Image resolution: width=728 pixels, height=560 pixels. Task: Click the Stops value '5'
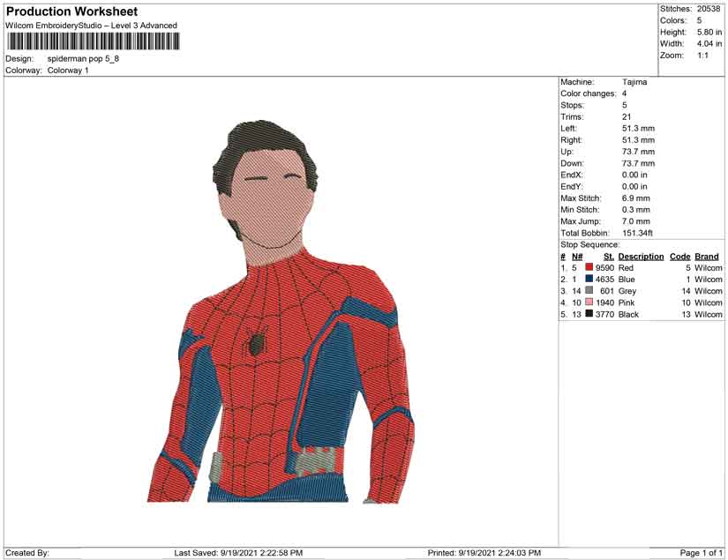625,105
